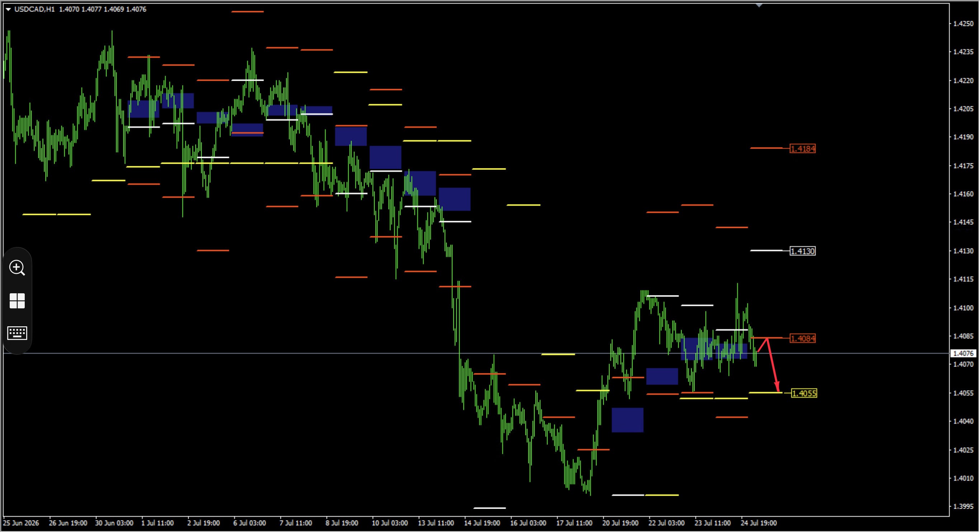This screenshot has width=980, height=532.
Task: Click the chart shift triangle marker at top
Action: click(x=759, y=5)
